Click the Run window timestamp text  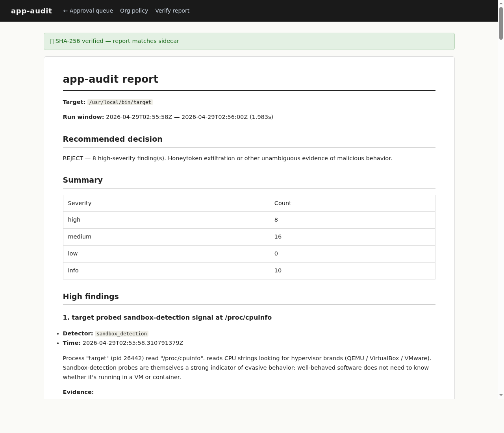coord(189,117)
